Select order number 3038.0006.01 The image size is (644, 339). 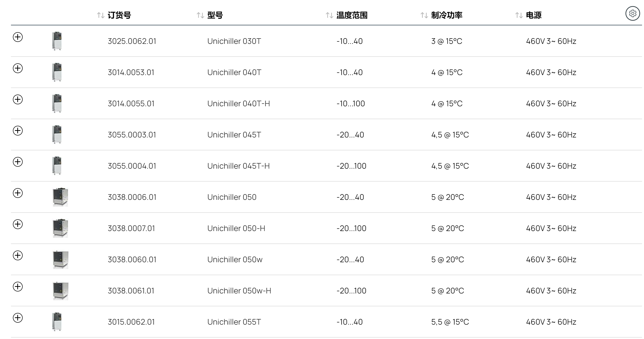pyautogui.click(x=132, y=197)
